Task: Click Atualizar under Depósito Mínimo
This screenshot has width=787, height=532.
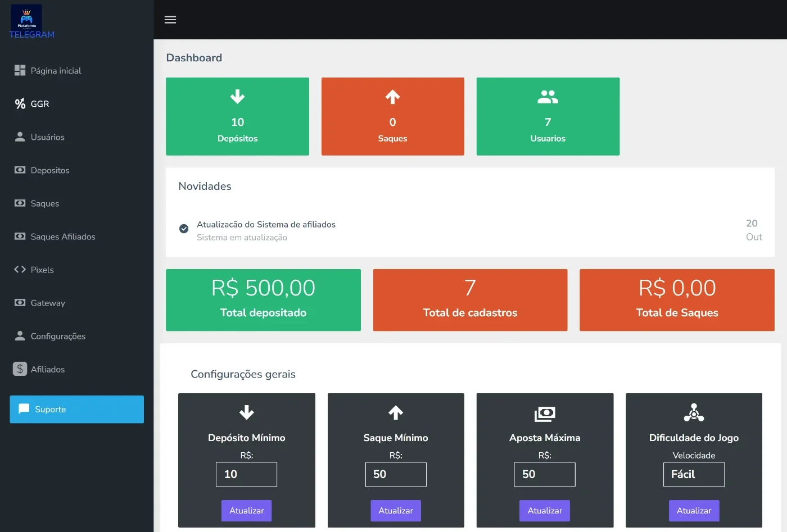Action: (246, 511)
